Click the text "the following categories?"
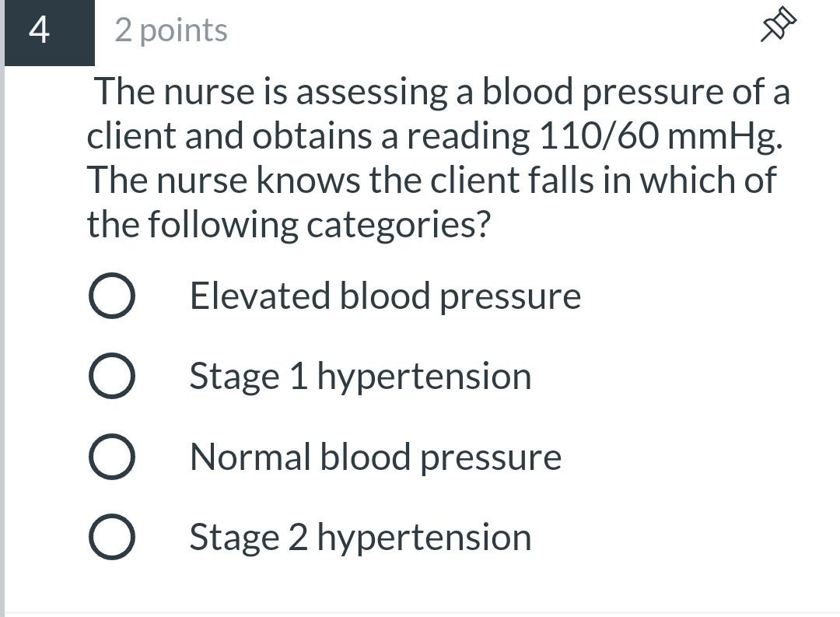Viewport: 840px width, 617px height. click(289, 226)
